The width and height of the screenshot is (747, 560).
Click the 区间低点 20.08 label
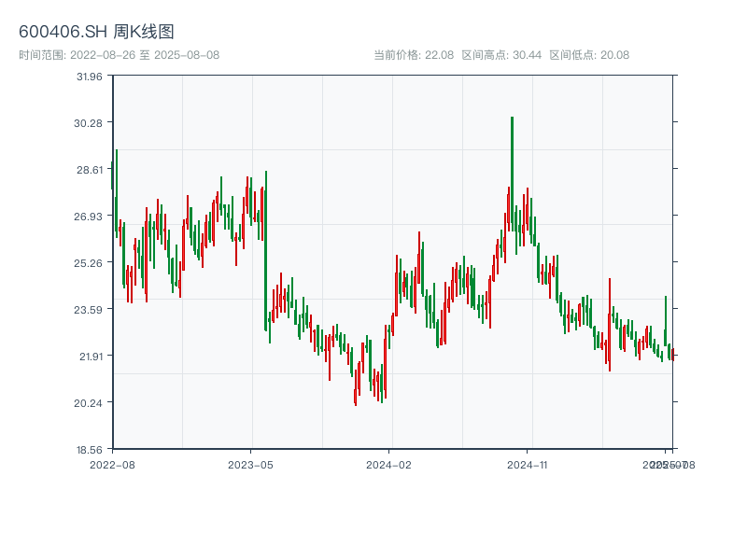tap(589, 55)
